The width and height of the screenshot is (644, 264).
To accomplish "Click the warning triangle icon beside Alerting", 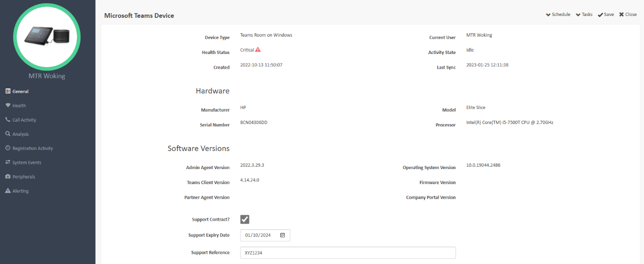I will pos(8,191).
